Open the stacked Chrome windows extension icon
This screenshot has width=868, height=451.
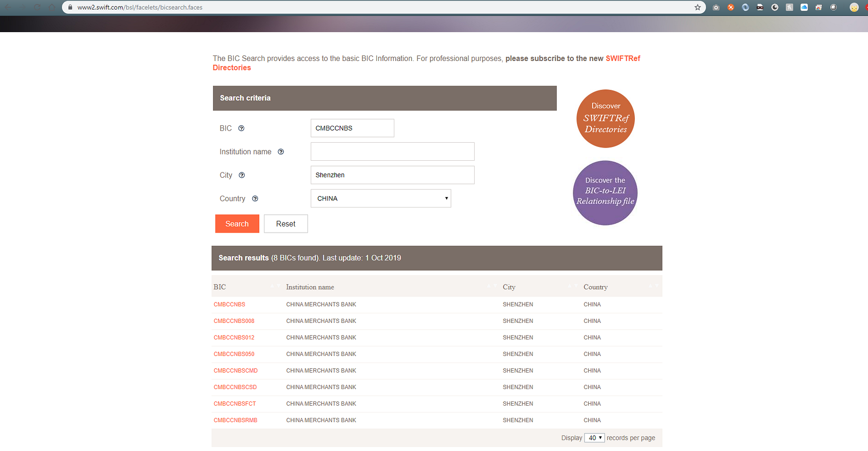(x=818, y=7)
